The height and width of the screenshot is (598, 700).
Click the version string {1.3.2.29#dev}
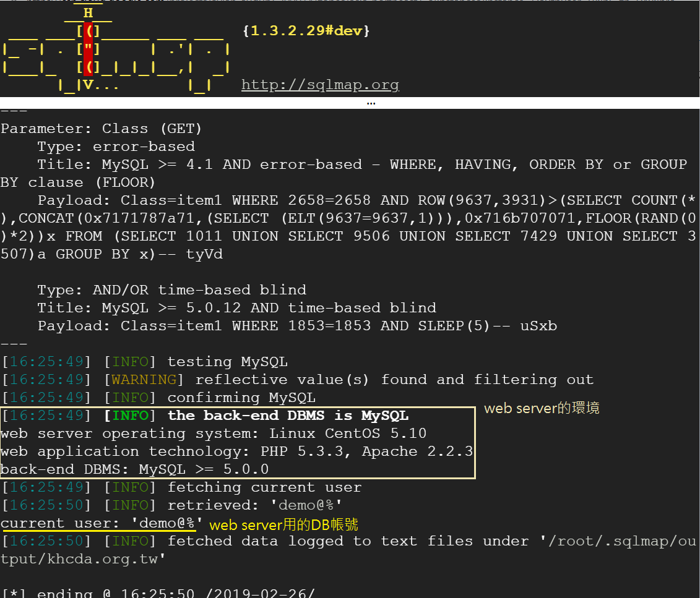[x=306, y=30]
